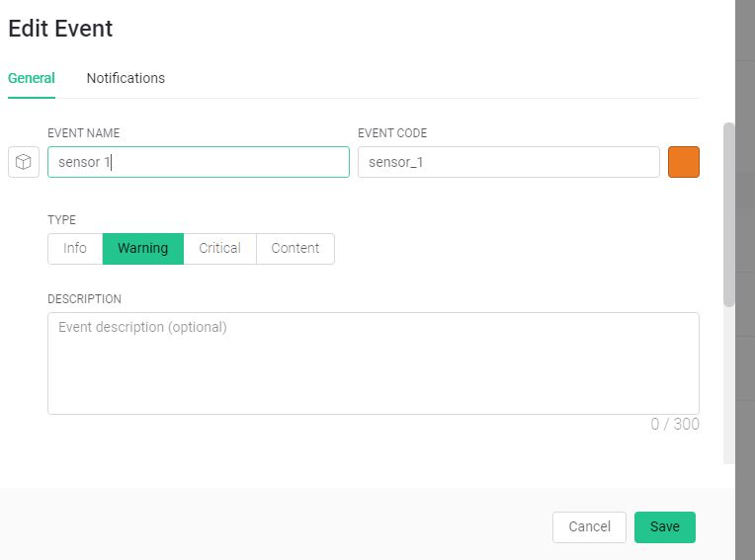The height and width of the screenshot is (560, 755).
Task: Click inside the Description text area
Action: coord(373,363)
